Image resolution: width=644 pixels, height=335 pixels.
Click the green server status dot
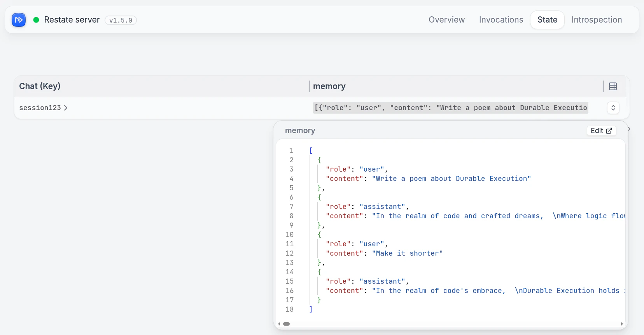[36, 20]
